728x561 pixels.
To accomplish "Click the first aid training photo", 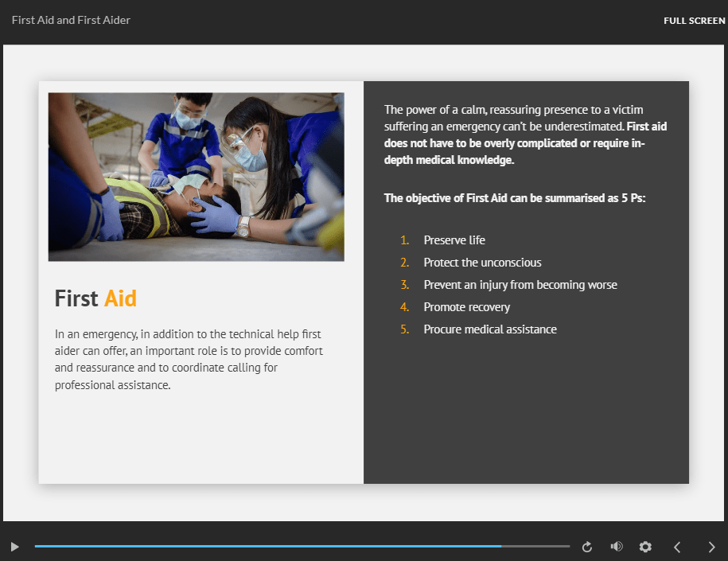I will click(197, 176).
